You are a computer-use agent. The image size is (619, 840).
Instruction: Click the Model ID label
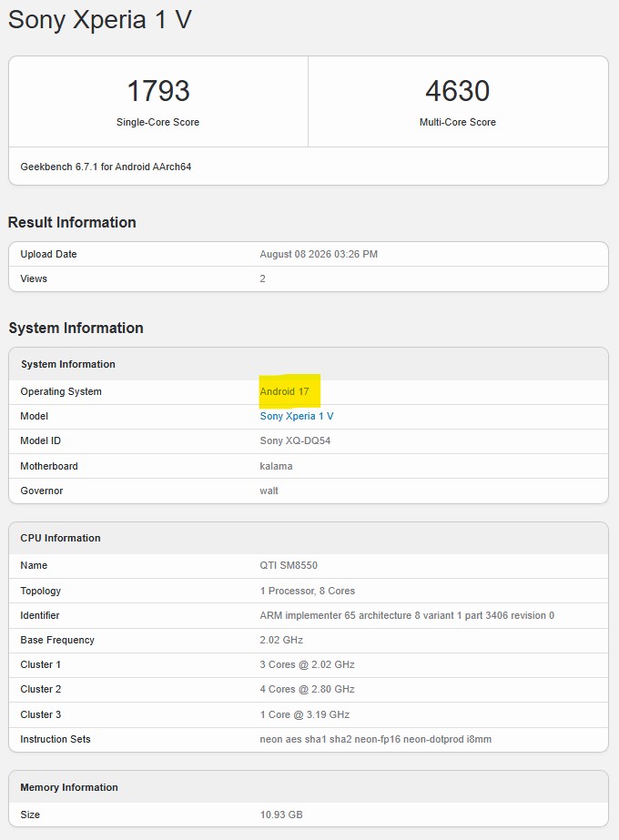(x=40, y=440)
